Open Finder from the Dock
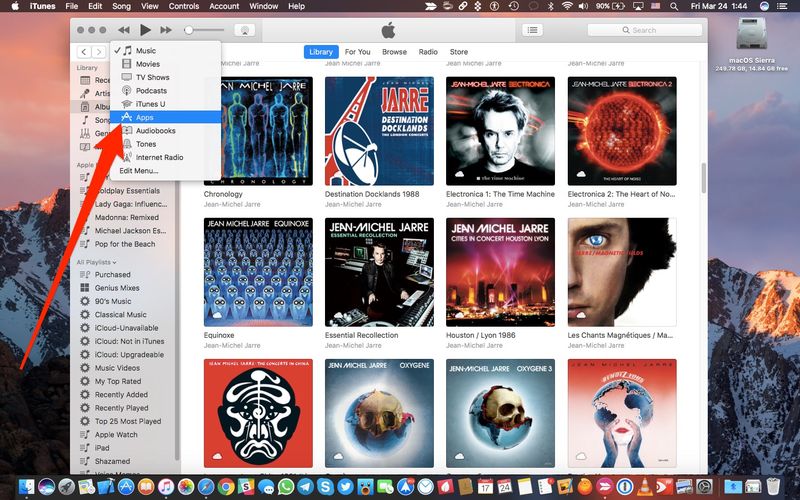This screenshot has height=500, width=800. pyautogui.click(x=26, y=487)
